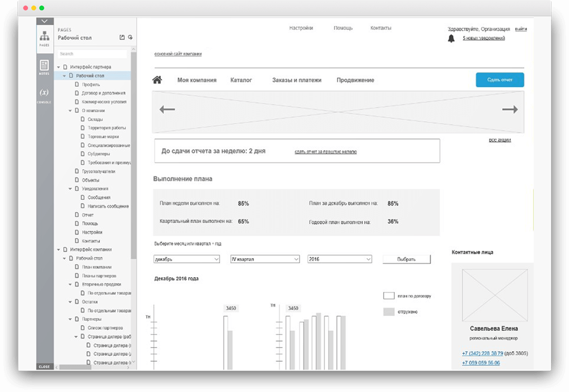The image size is (569, 392).
Task: Click the right arrow on banner carousel
Action: click(510, 110)
